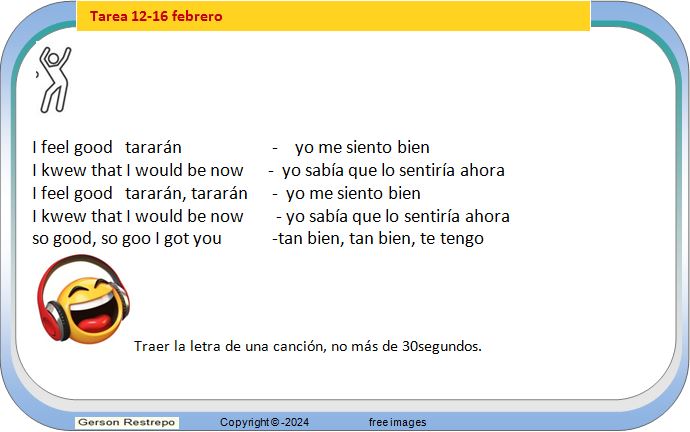Image resolution: width=690 pixels, height=432 pixels.
Task: Click 'Traer la letra de una canción' instruction
Action: tap(308, 346)
